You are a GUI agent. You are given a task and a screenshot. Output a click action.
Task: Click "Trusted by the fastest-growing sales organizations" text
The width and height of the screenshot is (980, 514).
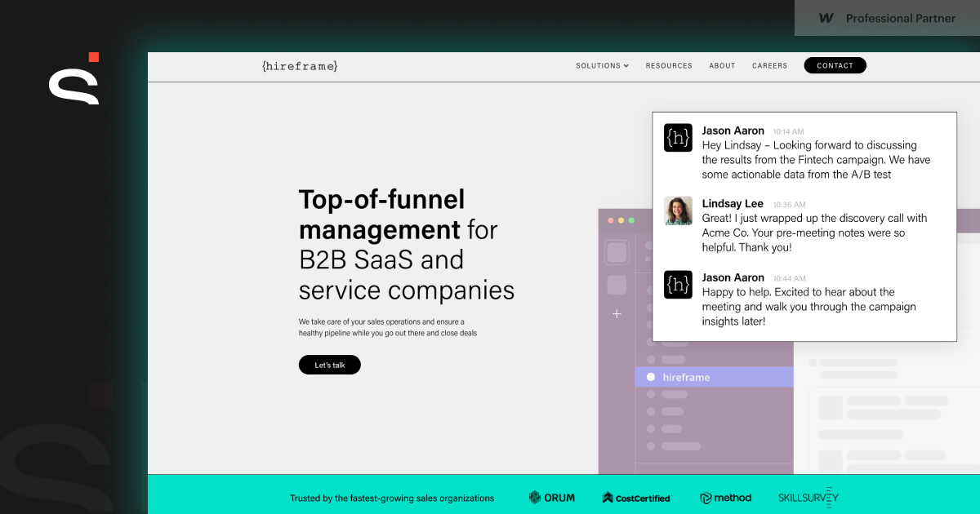pyautogui.click(x=392, y=498)
